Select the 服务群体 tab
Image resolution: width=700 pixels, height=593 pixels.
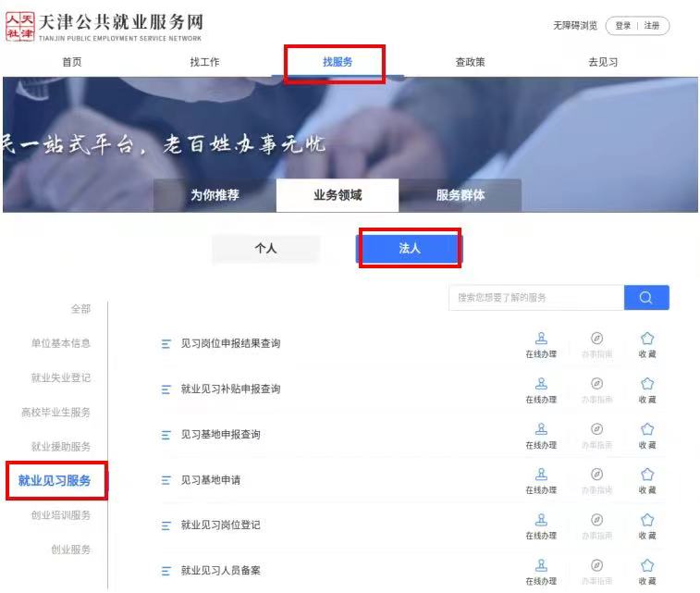[x=461, y=195]
